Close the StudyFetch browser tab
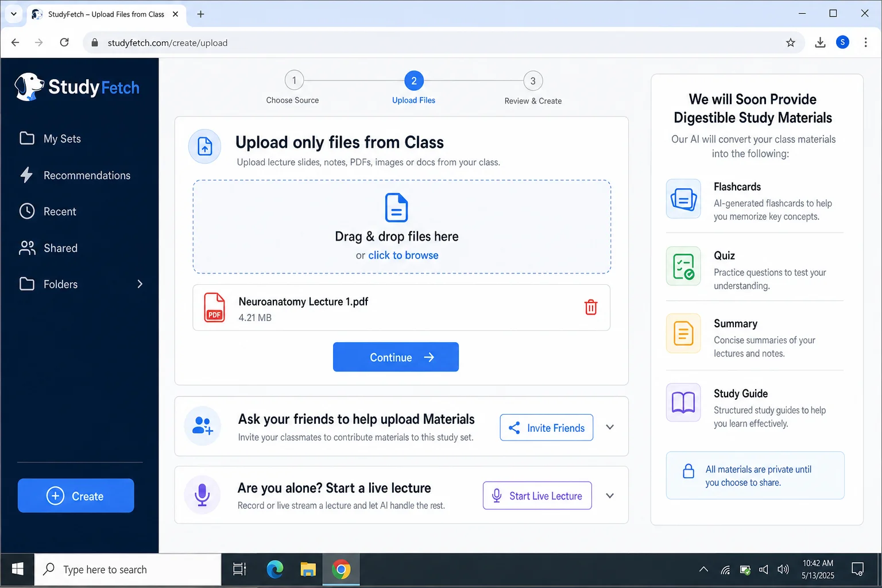Screen dimensions: 882x588 176,14
